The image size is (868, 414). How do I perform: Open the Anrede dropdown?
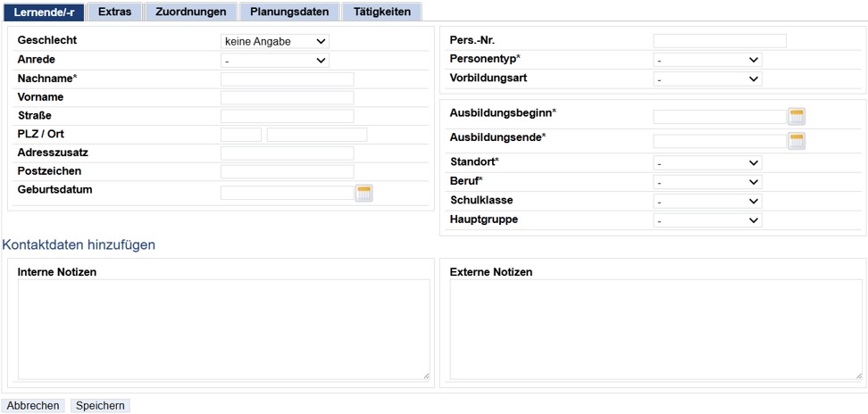pos(274,61)
